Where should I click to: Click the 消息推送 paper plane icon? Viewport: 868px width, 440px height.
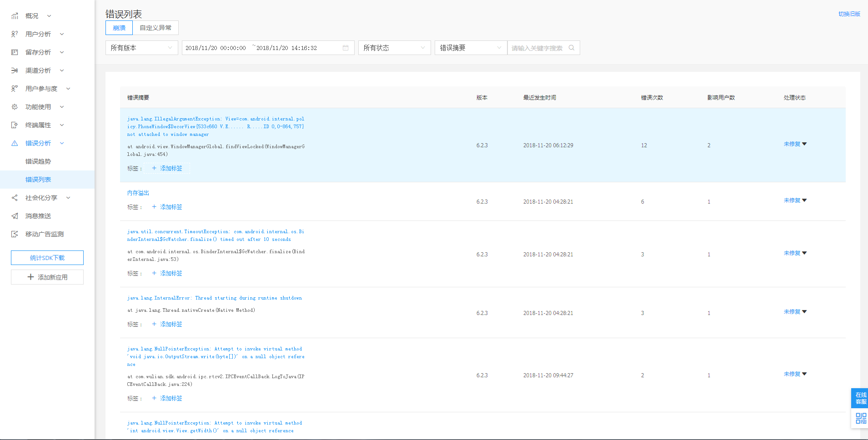15,216
